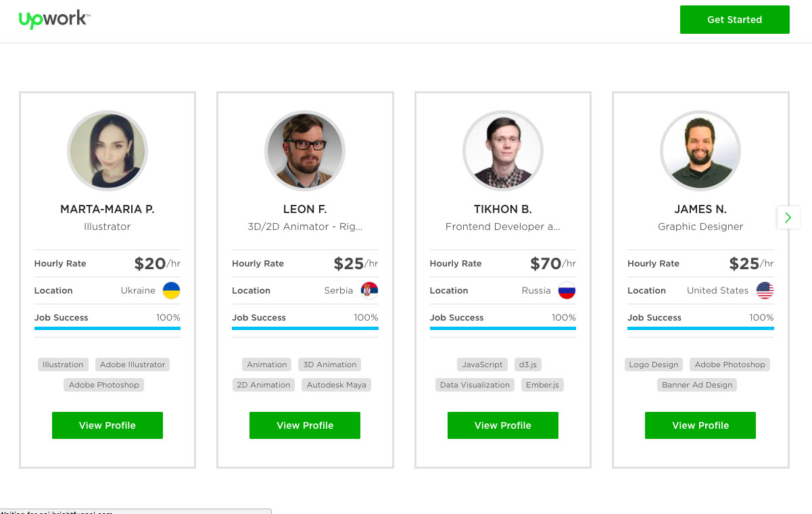View Profile of James N.
This screenshot has width=812, height=514.
(700, 425)
